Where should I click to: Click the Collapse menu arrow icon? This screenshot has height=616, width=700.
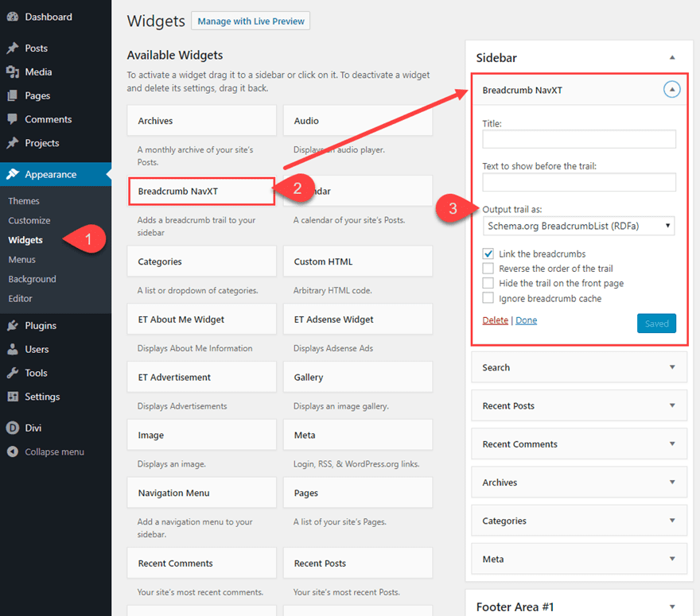(13, 451)
